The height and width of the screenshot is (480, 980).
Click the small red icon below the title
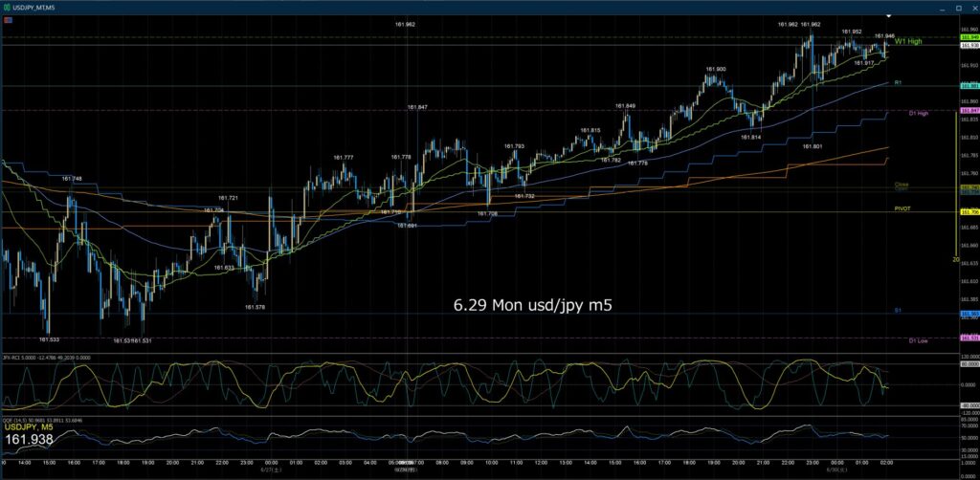tap(8, 20)
